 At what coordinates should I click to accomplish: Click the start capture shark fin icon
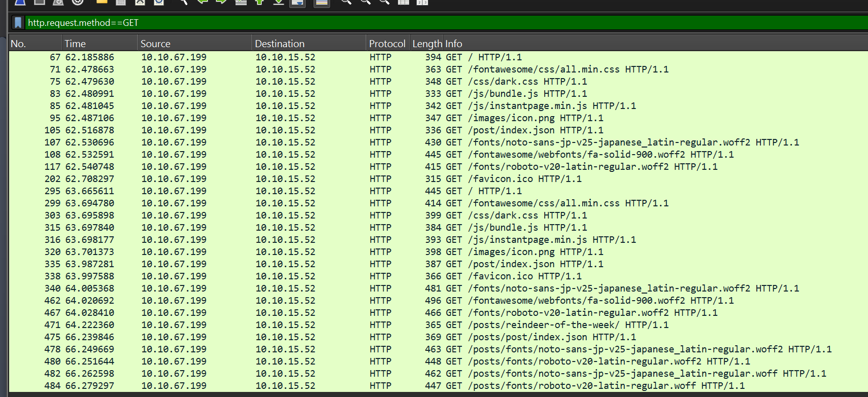pyautogui.click(x=20, y=2)
